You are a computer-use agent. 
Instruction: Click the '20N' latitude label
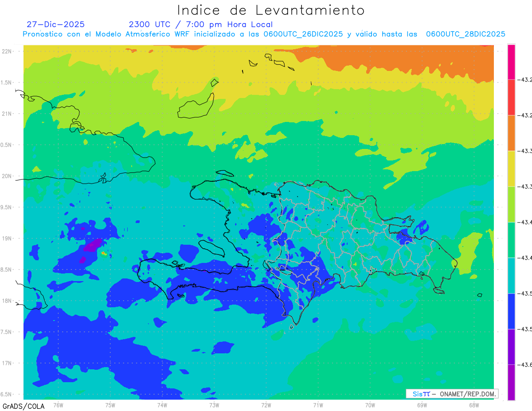(8, 176)
